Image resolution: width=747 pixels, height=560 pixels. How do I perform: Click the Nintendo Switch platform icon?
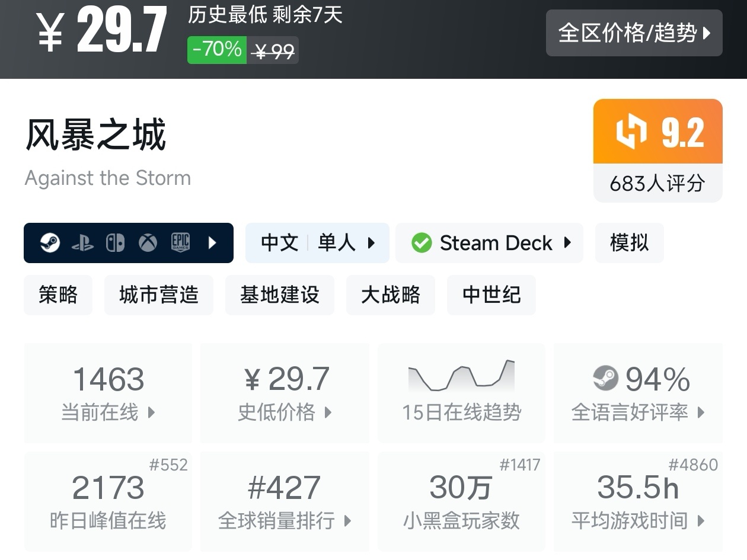(115, 243)
